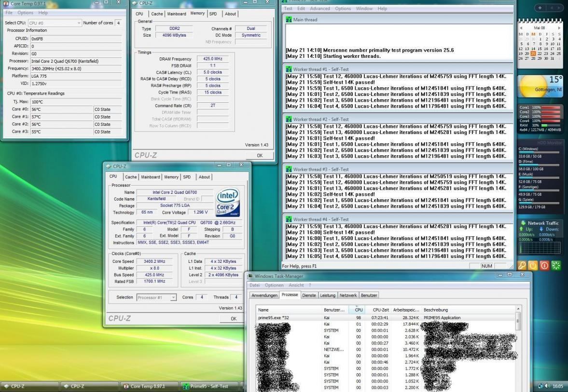
Task: Click the Main thread window icon in Prime95
Action: pyautogui.click(x=289, y=20)
